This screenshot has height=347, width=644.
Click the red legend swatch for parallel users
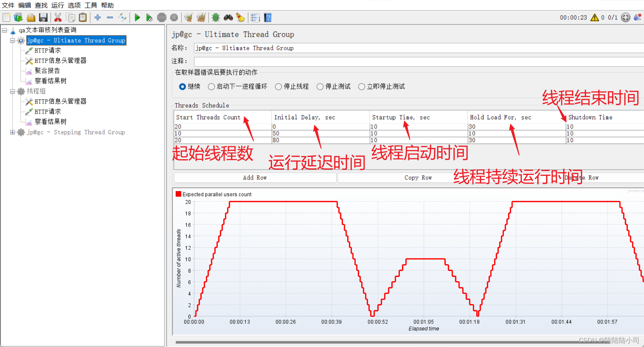coord(179,194)
